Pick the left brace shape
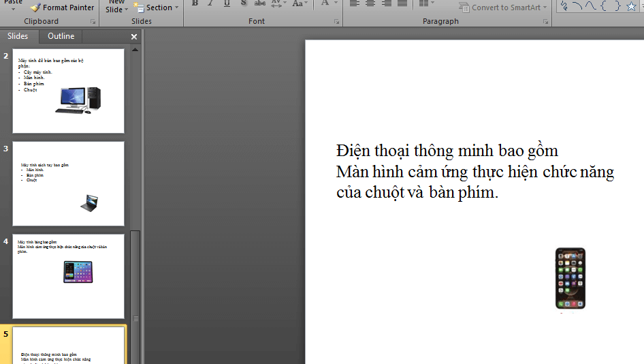 [x=602, y=6]
